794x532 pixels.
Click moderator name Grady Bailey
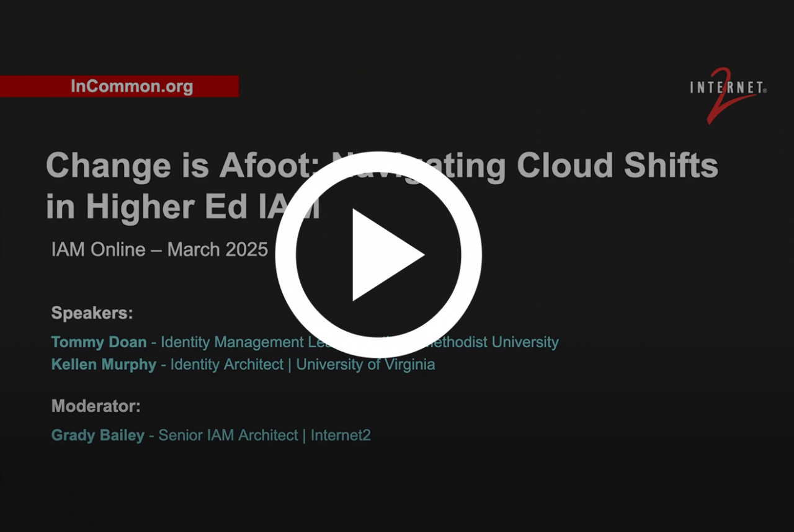98,435
